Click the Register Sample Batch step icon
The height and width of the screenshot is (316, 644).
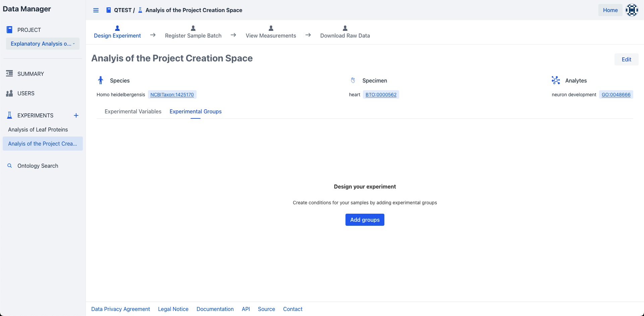(x=193, y=28)
